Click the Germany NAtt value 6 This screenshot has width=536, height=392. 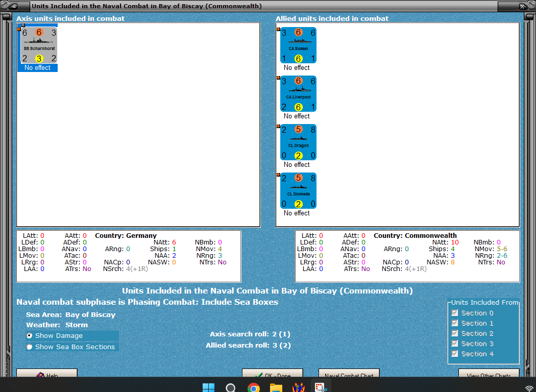coord(174,242)
